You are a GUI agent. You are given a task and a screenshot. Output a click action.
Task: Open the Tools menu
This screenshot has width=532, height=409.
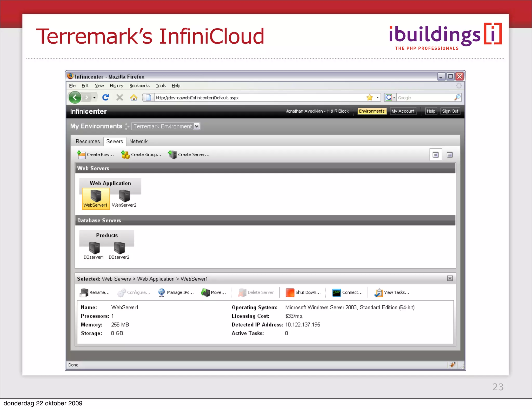point(161,86)
